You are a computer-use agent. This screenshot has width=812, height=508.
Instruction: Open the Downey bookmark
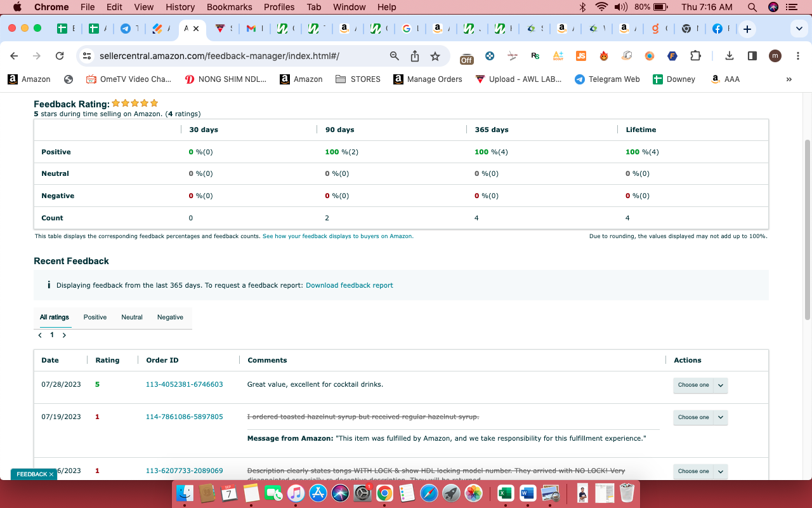click(x=674, y=79)
